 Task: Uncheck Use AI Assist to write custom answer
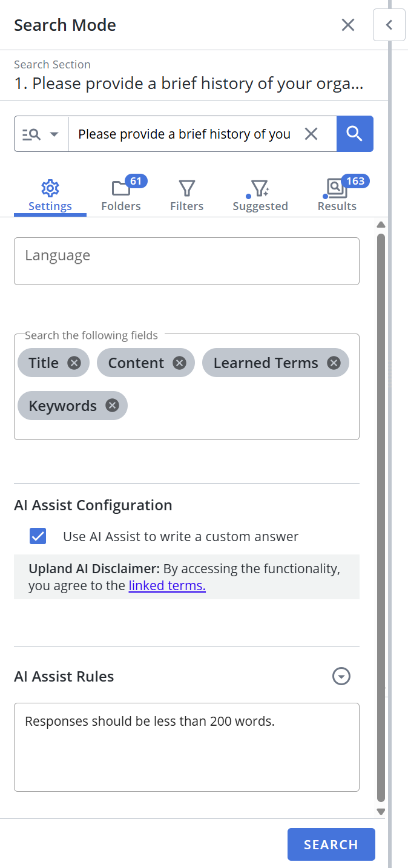point(38,536)
